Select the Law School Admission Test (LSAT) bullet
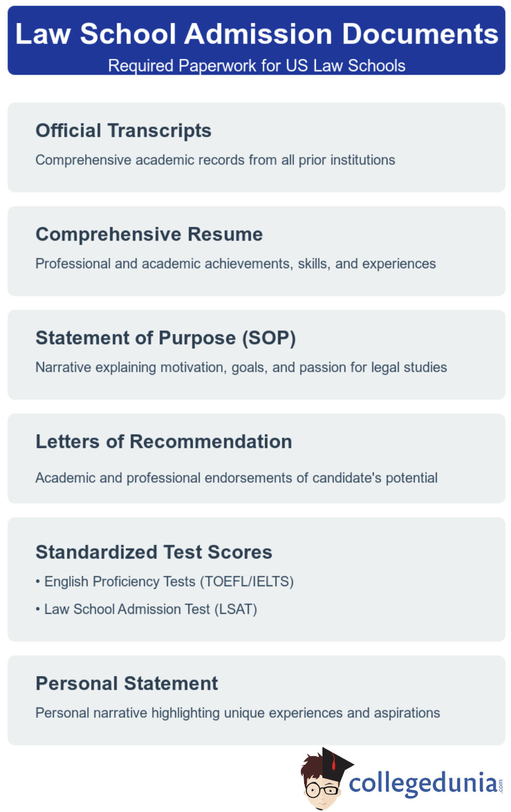This screenshot has width=511, height=812. coord(151,609)
